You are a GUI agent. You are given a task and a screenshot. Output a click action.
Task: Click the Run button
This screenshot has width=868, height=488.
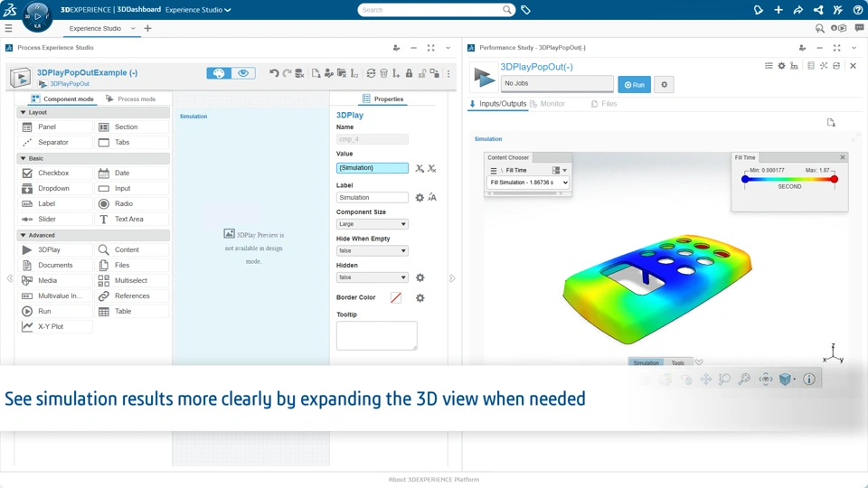[635, 85]
